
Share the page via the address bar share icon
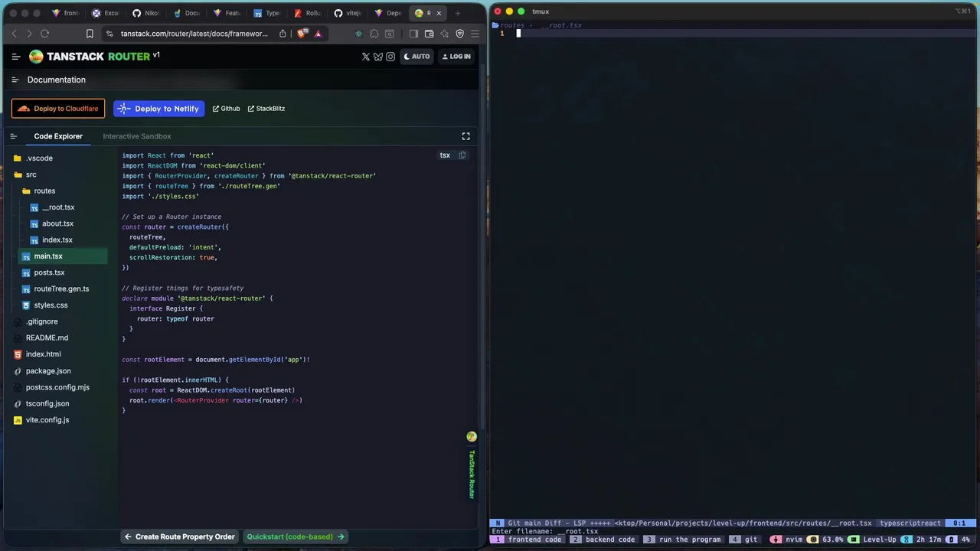coord(283,34)
